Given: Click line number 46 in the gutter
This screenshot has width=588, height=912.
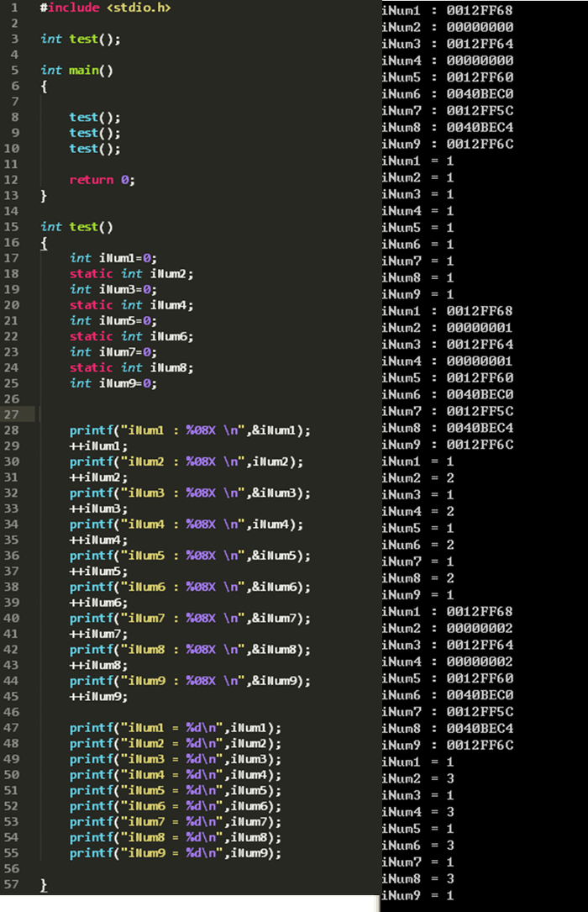Looking at the screenshot, I should tap(12, 713).
